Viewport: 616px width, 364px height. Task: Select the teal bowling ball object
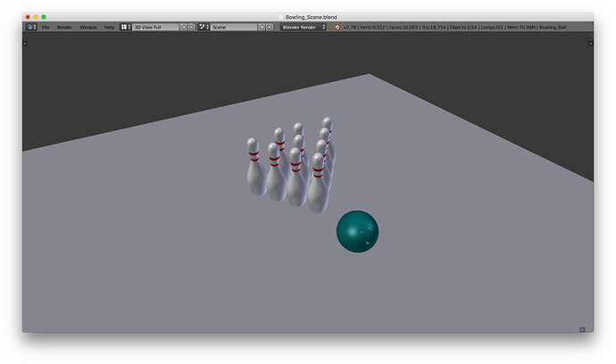(x=357, y=231)
